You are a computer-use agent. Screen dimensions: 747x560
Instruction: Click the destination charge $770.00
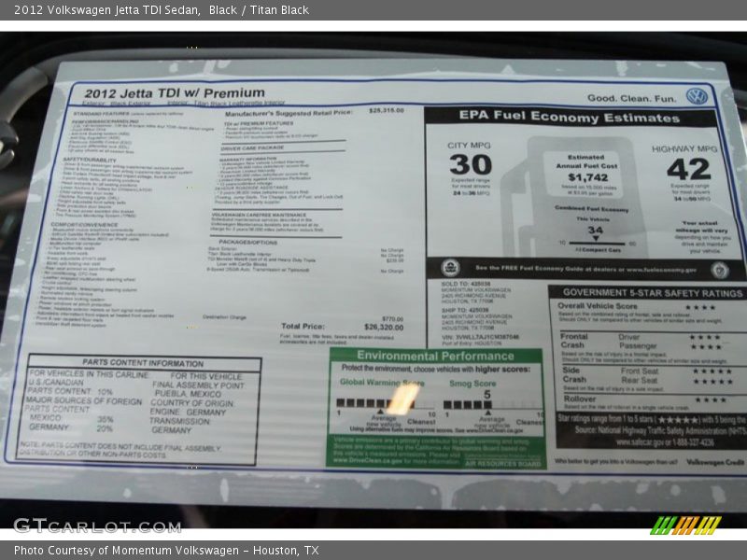[x=392, y=319]
